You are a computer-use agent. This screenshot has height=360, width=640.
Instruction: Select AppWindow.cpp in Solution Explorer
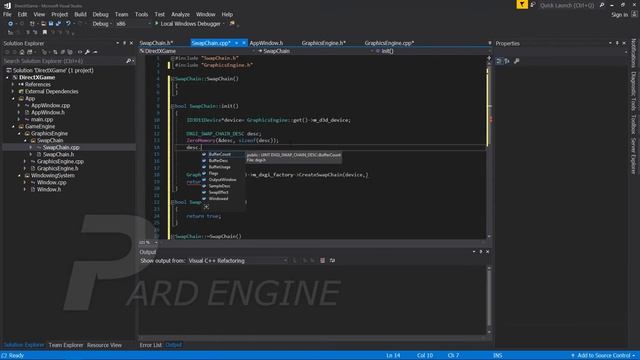[51, 105]
